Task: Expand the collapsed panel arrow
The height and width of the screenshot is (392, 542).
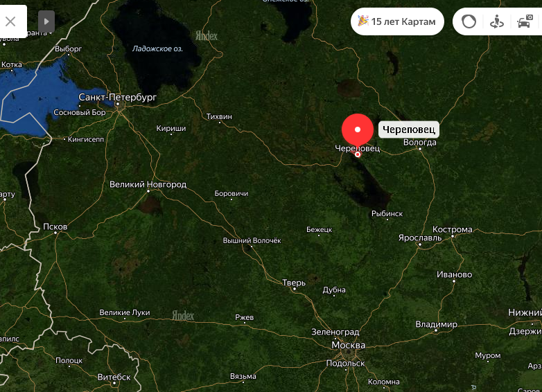Action: click(x=46, y=21)
